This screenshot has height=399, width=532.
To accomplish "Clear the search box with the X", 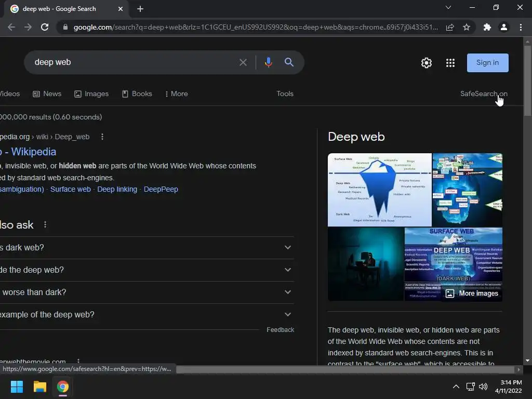I will [243, 62].
